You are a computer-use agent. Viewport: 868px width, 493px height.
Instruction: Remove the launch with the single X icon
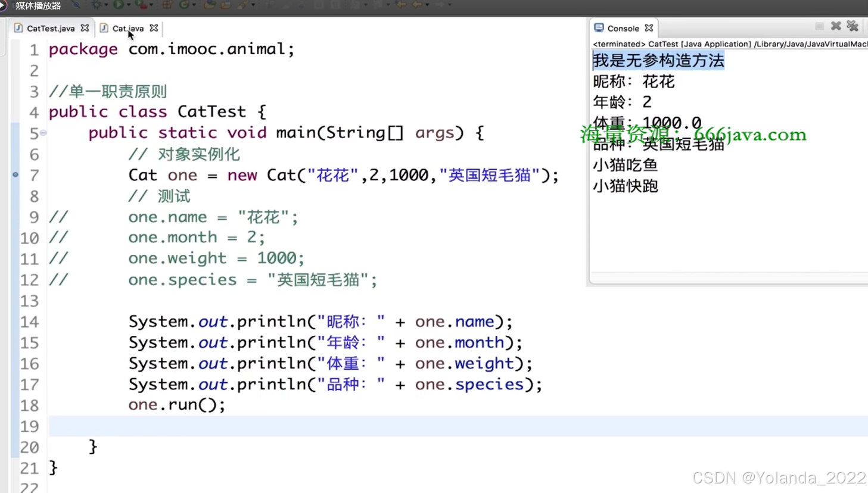tap(836, 26)
